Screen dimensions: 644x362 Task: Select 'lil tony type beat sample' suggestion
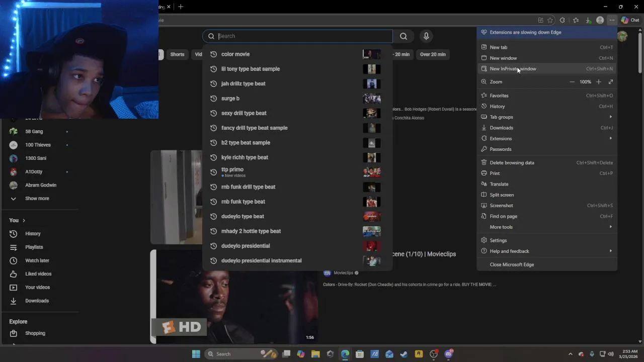pyautogui.click(x=297, y=69)
